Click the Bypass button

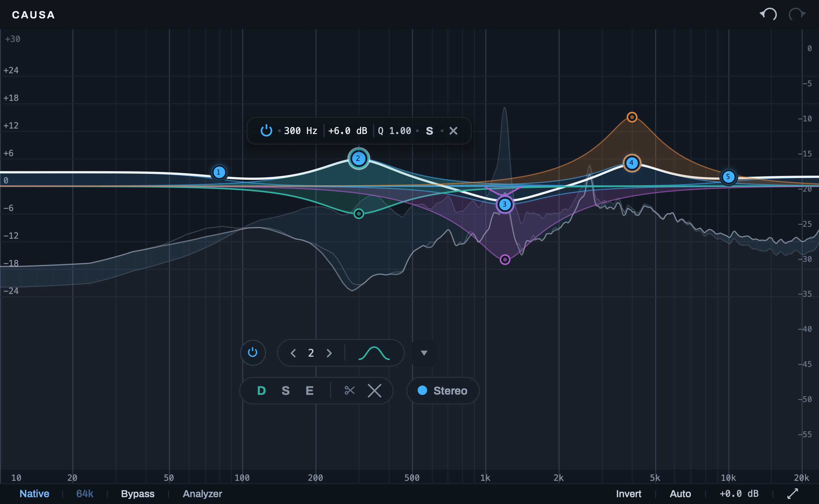138,494
